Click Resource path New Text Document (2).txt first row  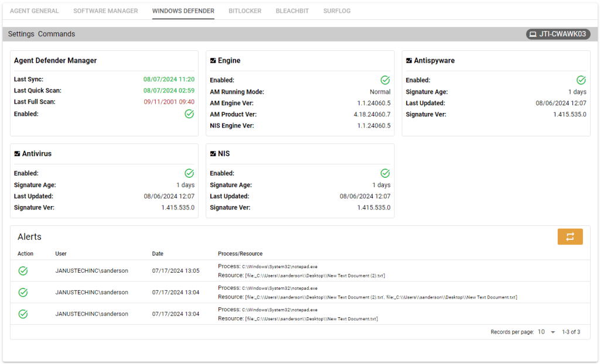coord(315,276)
